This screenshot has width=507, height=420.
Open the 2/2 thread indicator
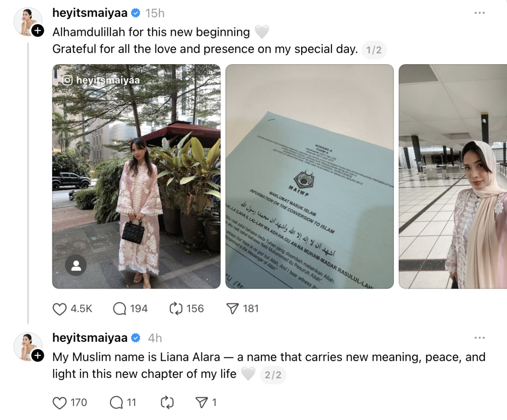(x=273, y=375)
